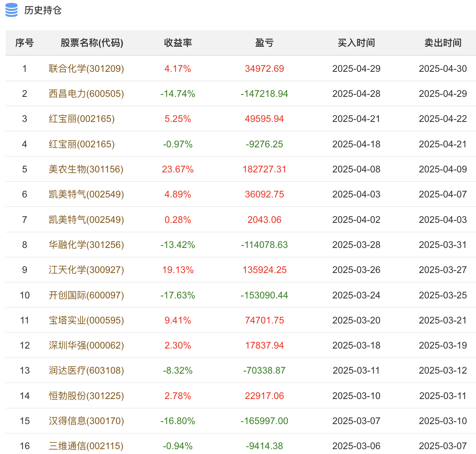476x454 pixels.
Task: Select the -17.63% return value
Action: [178, 295]
